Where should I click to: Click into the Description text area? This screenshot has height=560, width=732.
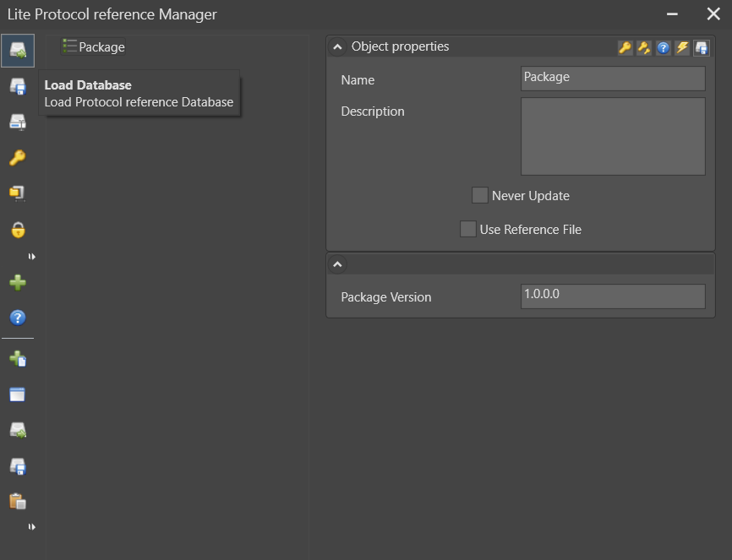coord(613,136)
